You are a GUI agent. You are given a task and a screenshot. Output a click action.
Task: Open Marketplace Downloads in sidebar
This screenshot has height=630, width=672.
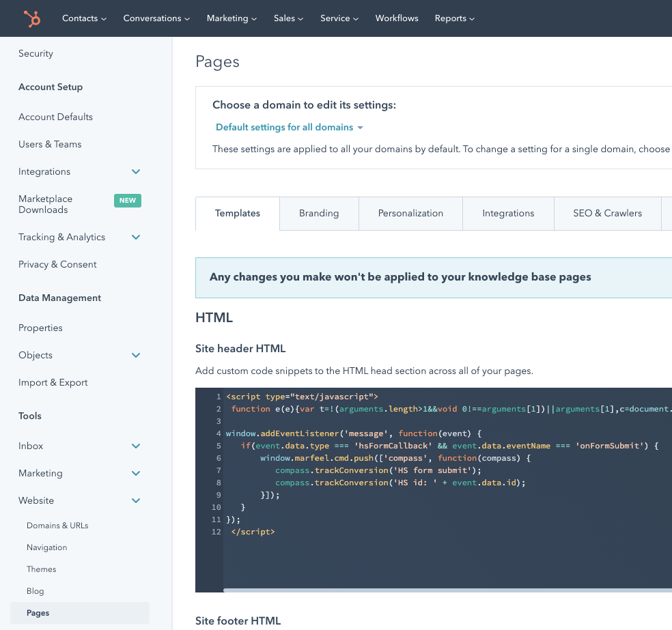[x=46, y=204]
